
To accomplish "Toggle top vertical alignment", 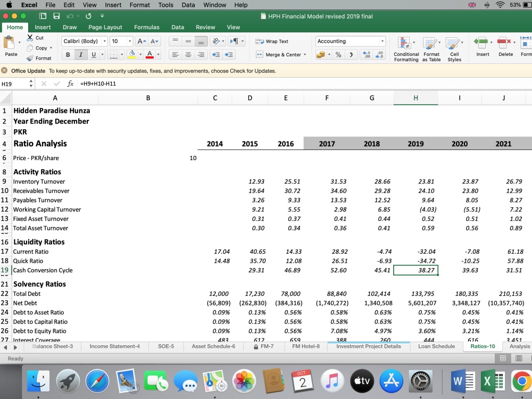I will [x=176, y=41].
